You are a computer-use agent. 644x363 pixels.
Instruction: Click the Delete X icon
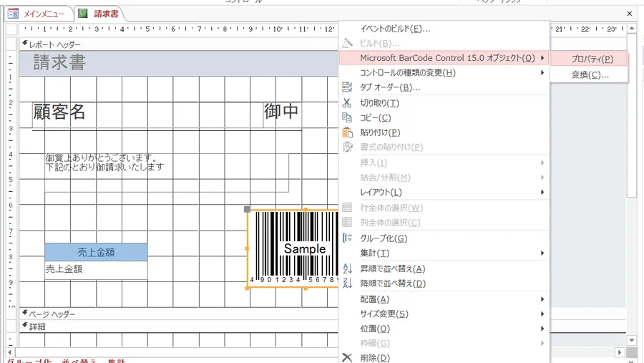click(x=348, y=357)
